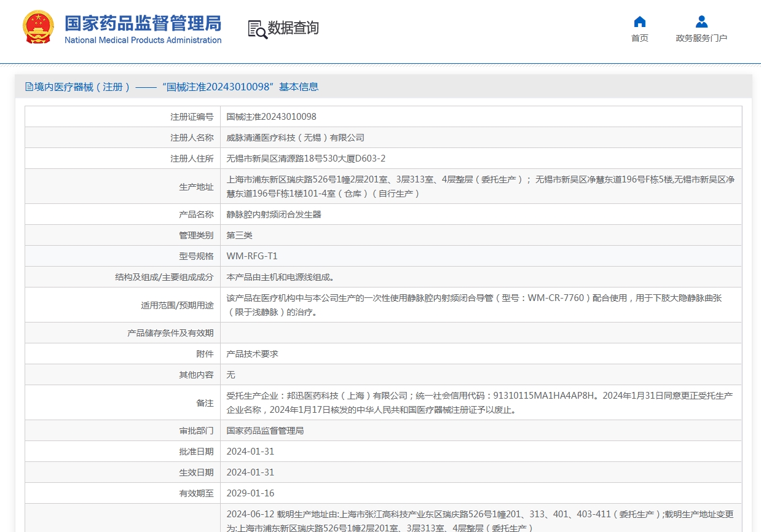The height and width of the screenshot is (532, 761).
Task: Click the 其他内容 label
Action: pyautogui.click(x=197, y=375)
